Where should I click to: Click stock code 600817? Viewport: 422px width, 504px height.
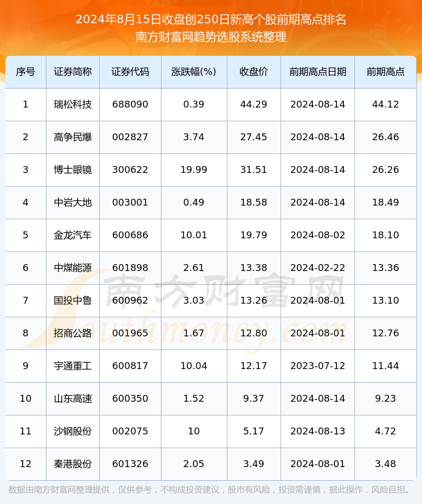[x=130, y=366]
